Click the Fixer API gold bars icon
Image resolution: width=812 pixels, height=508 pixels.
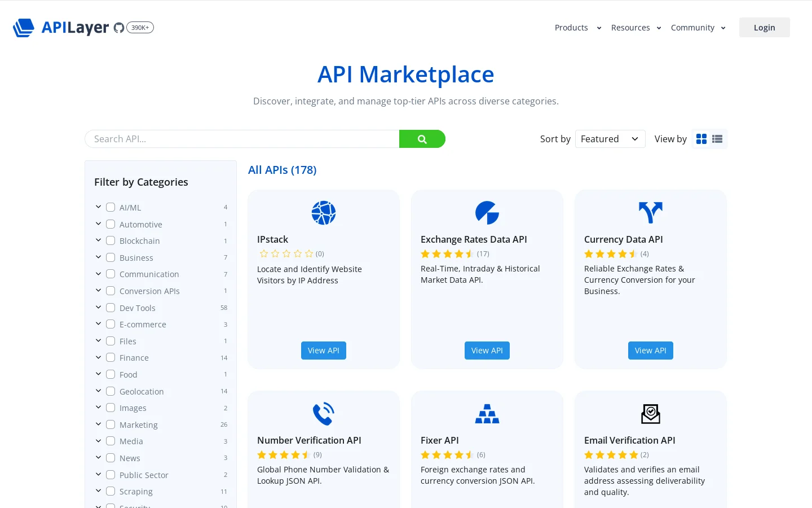[487, 414]
